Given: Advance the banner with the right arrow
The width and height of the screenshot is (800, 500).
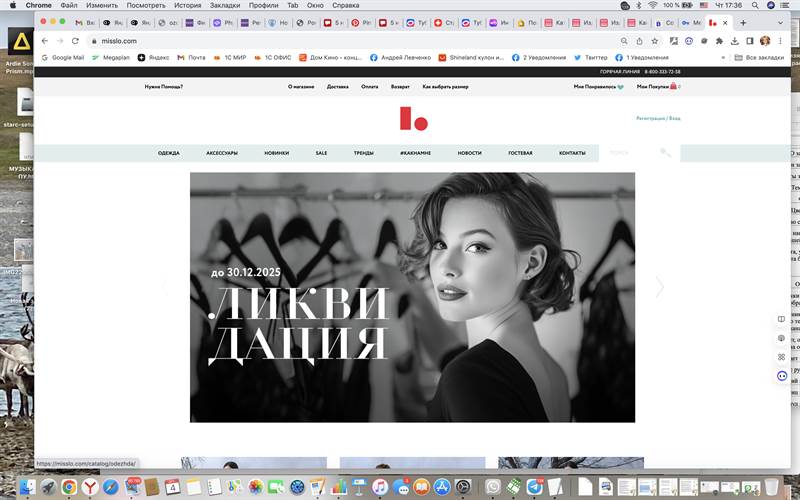Looking at the screenshot, I should pyautogui.click(x=659, y=287).
